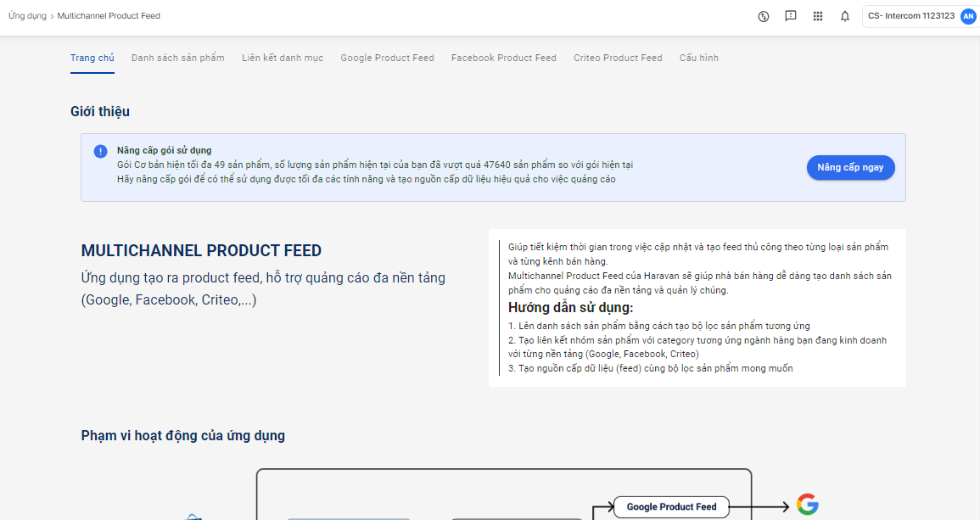Screen dimensions: 980x520
Task: Click the Hướng dẫn sử dụng: heading
Action: click(571, 307)
